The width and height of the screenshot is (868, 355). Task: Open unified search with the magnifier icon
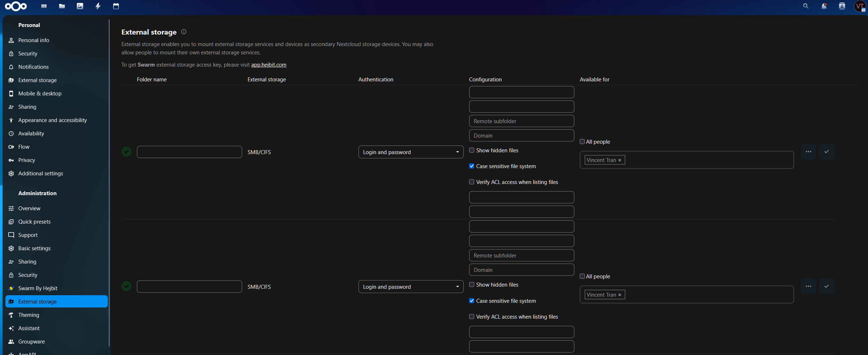(x=805, y=6)
